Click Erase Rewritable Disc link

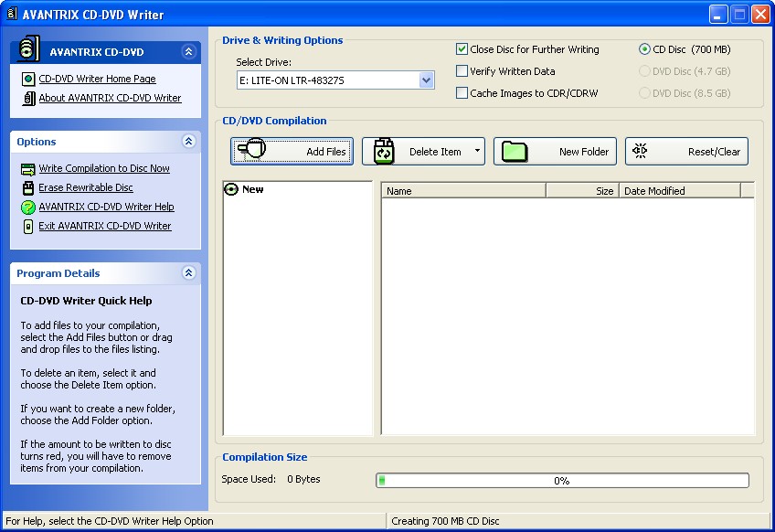[86, 187]
